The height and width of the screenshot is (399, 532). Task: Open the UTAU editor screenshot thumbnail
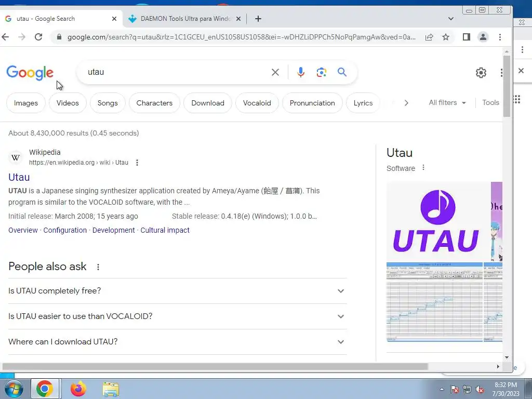pos(434,302)
